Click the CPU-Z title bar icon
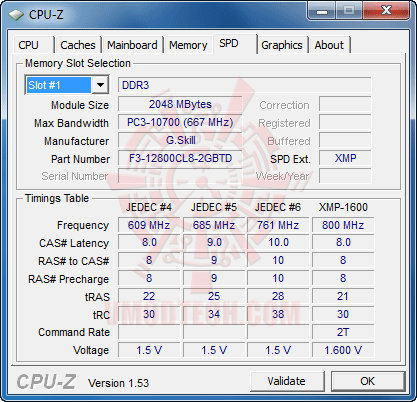The image size is (417, 402). 16,15
